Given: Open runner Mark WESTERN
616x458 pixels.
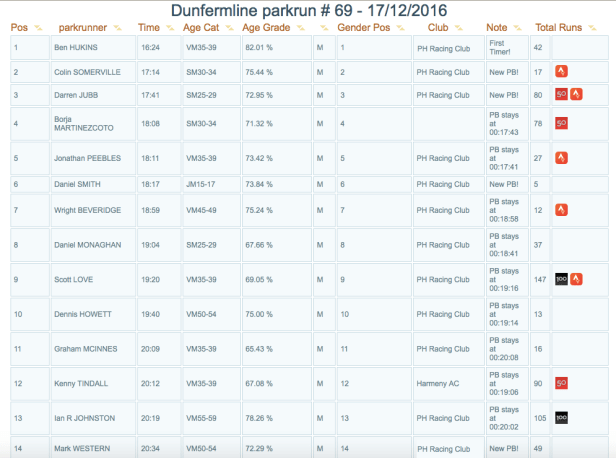Looking at the screenshot, I should click(82, 448).
